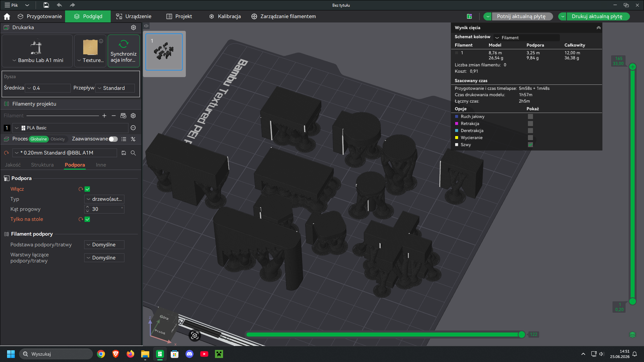Click the horizontal move slider handle
Image resolution: width=644 pixels, height=362 pixels.
pyautogui.click(x=522, y=335)
